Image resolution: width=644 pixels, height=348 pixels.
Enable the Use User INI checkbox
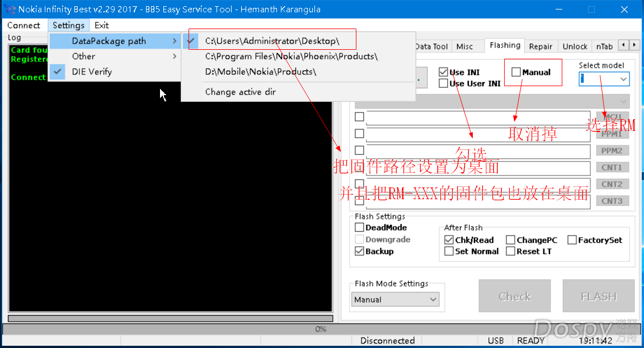tap(443, 83)
